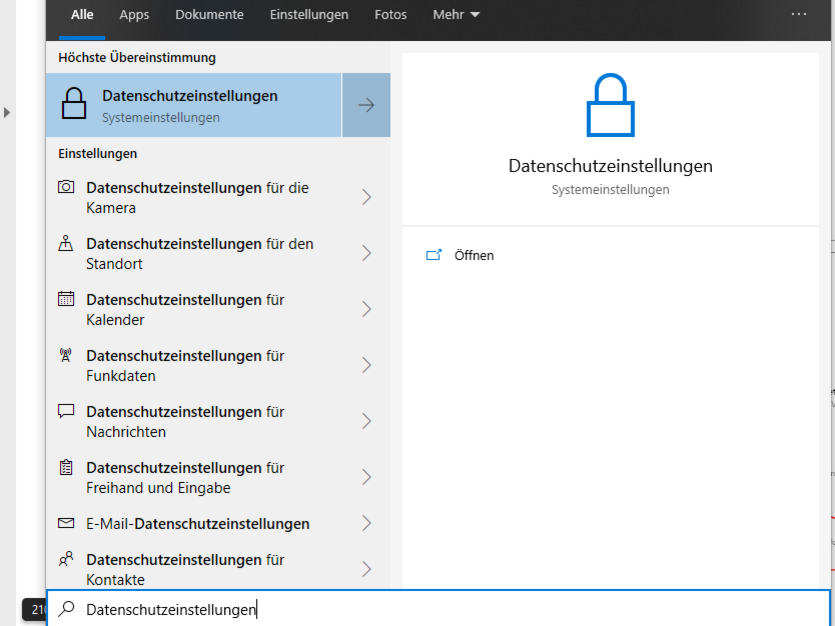Select the Alle filter tab
835x626 pixels.
82,14
